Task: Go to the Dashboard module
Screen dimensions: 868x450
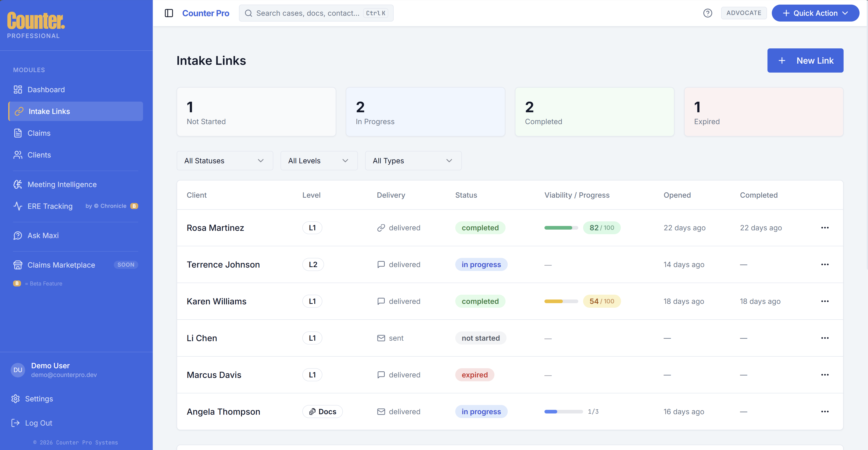Action: 46,90
